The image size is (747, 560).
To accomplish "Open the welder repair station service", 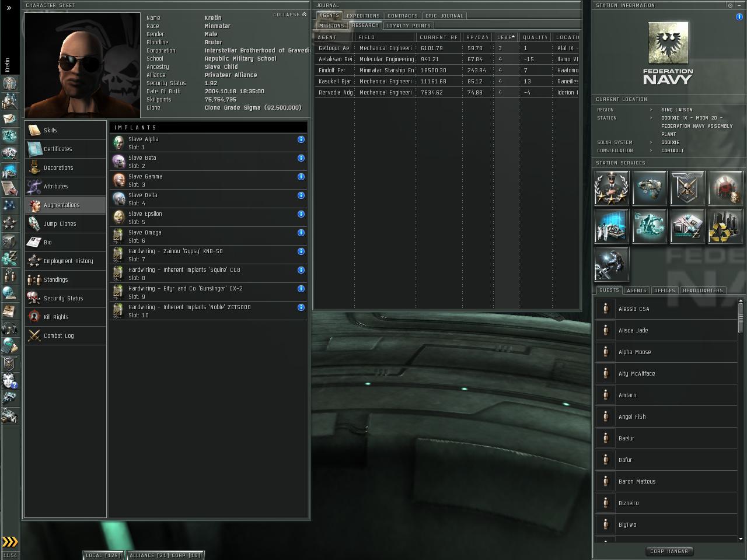I will (x=611, y=264).
